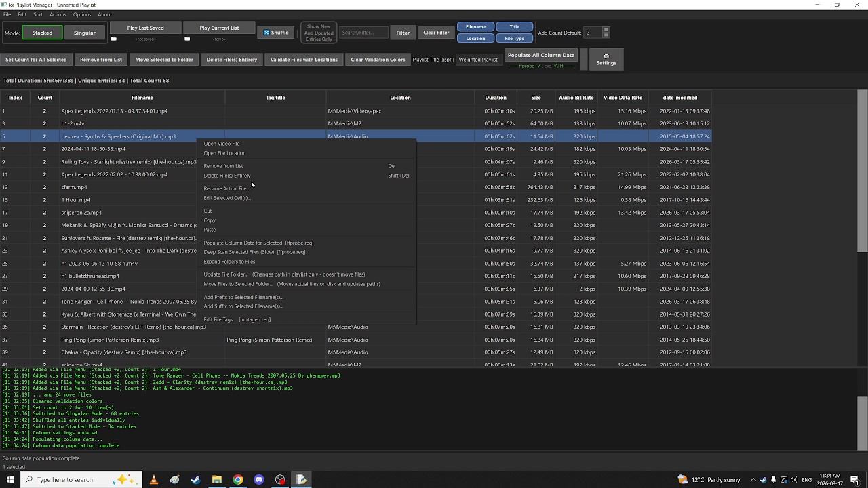
Task: Click the Play Current List button
Action: pyautogui.click(x=219, y=28)
